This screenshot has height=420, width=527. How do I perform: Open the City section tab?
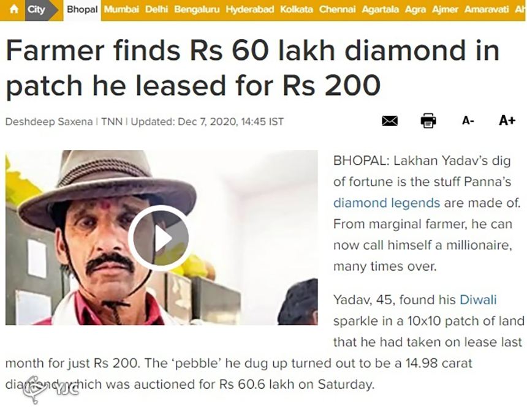37,10
